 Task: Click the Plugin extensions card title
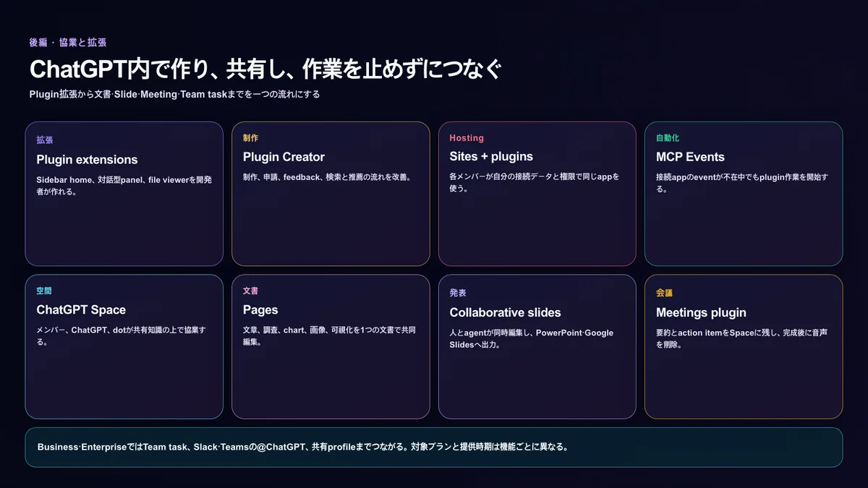pos(87,160)
